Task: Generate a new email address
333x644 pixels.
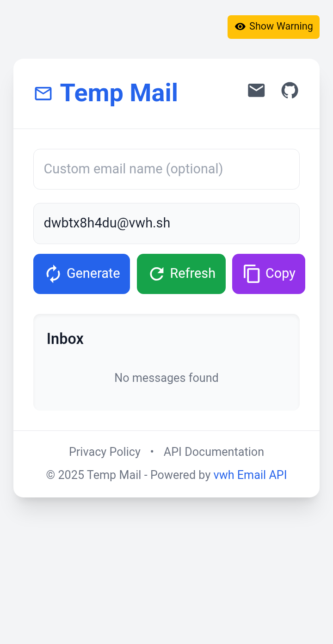Action: 81,274
